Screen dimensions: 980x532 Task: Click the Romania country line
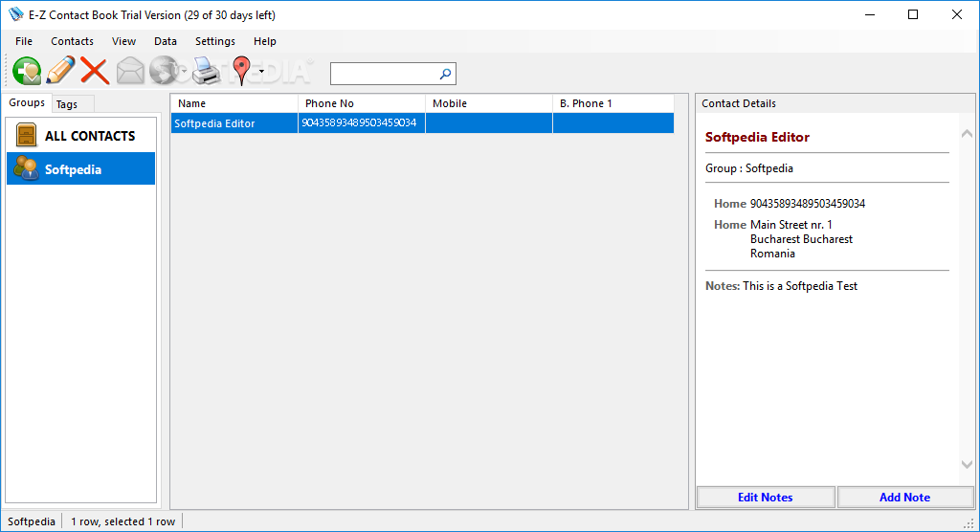[x=772, y=254]
